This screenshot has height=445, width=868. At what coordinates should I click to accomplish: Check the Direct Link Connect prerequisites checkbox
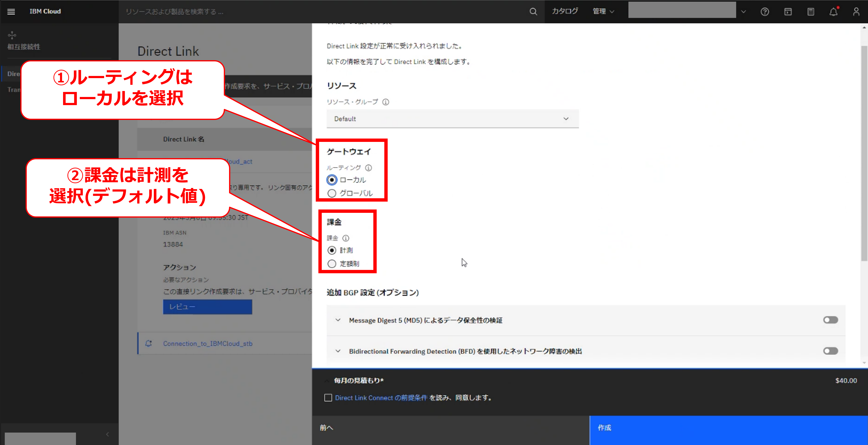328,398
